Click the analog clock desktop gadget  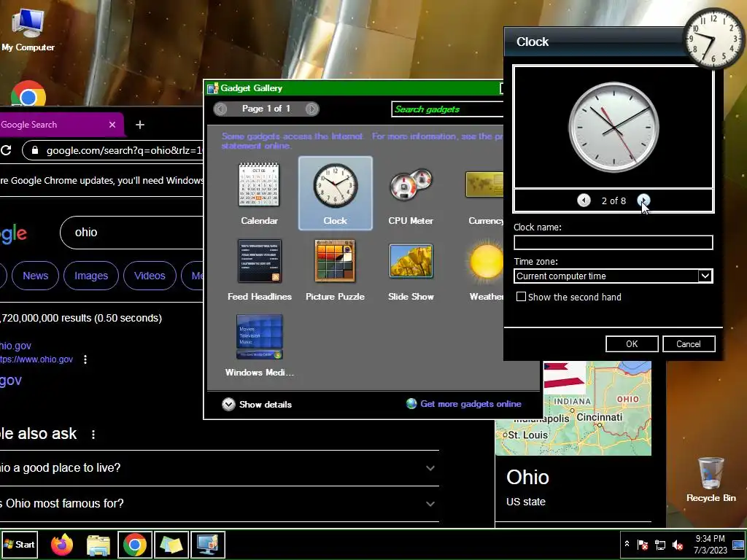tap(713, 39)
